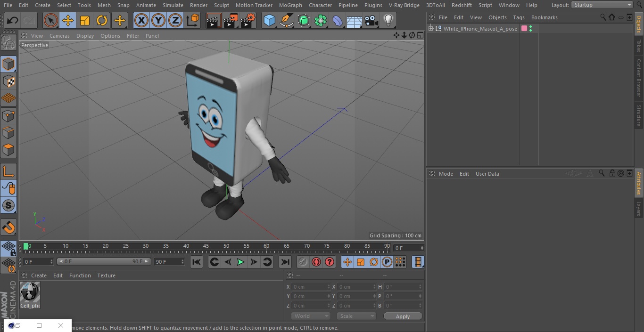Screen dimensions: 644x332
Task: Toggle Rotation keyframe recording
Action: (x=374, y=262)
